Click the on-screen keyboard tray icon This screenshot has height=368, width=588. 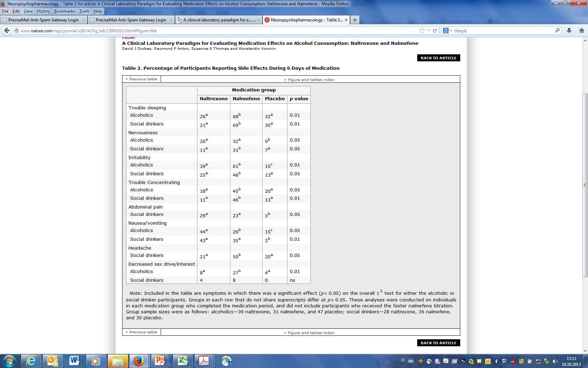coord(411,361)
